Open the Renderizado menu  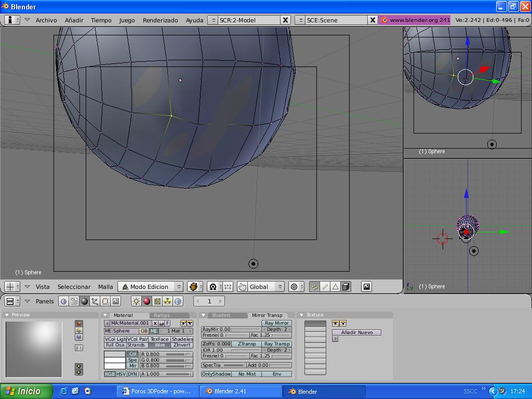tap(160, 20)
